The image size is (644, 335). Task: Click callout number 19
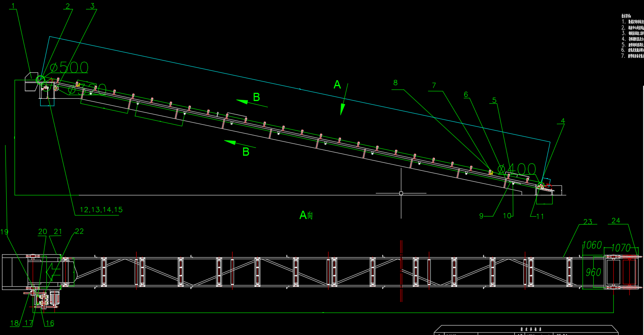4,232
